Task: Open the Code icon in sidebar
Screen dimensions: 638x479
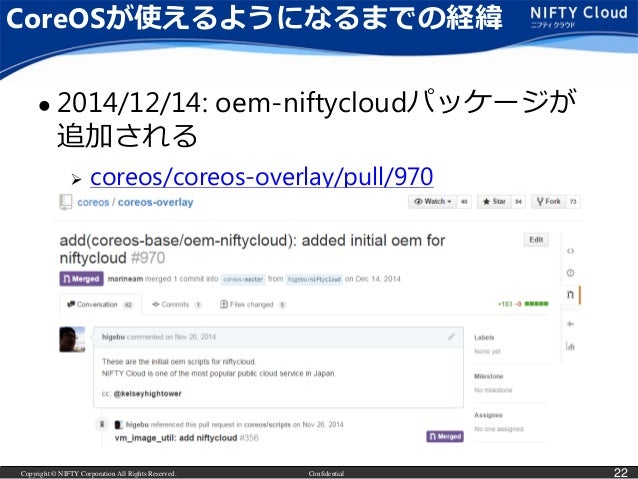Action: point(570,251)
